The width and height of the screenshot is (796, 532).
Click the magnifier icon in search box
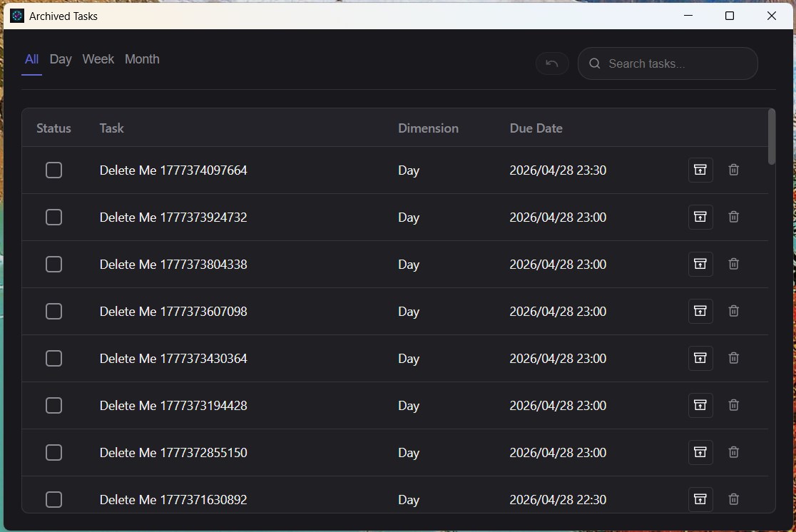point(594,63)
